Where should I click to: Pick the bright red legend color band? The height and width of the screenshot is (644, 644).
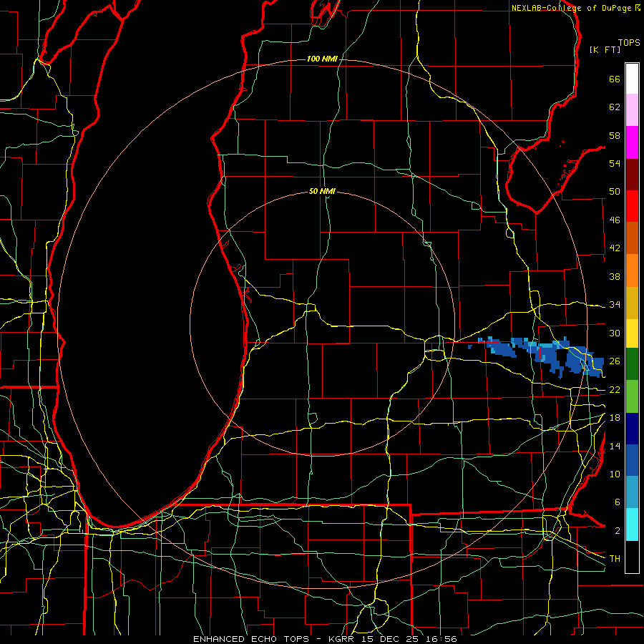point(632,206)
